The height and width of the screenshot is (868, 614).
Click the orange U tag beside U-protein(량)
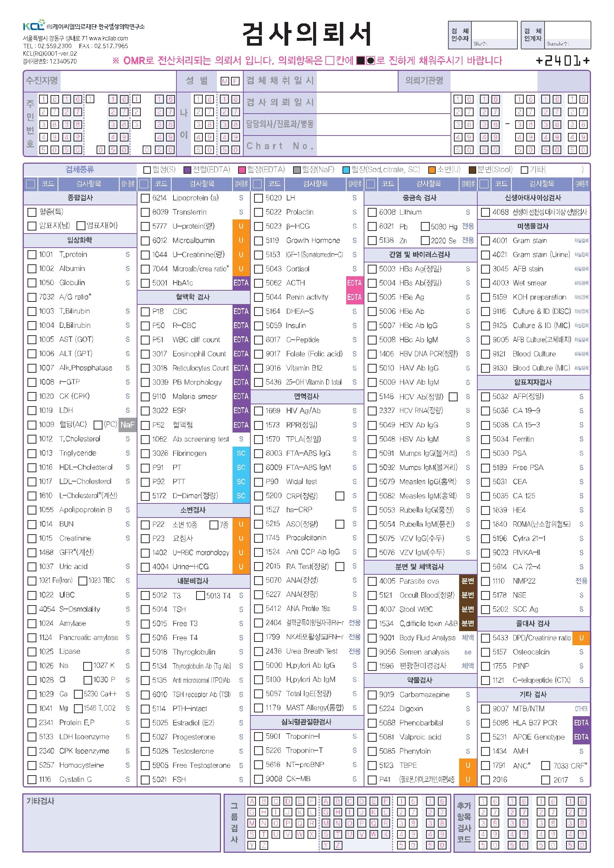(241, 226)
